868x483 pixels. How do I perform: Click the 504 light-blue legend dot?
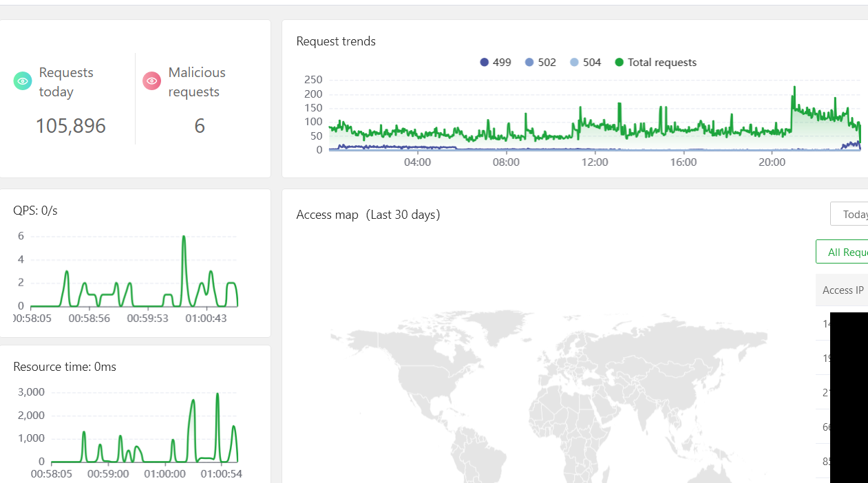click(575, 63)
